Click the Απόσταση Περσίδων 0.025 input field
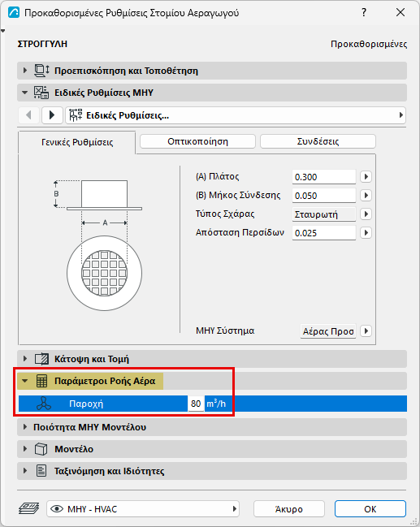Viewport: 420px width, 527px height. (x=324, y=232)
